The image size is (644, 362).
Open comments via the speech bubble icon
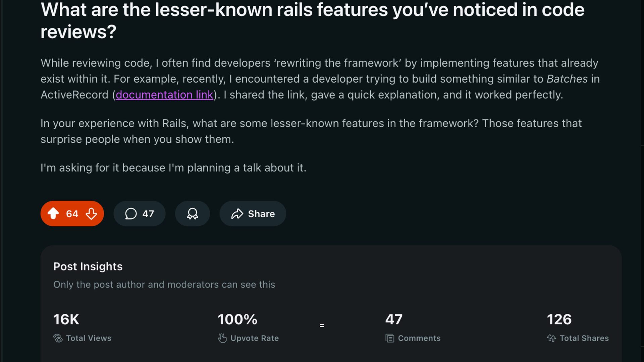coord(131,214)
